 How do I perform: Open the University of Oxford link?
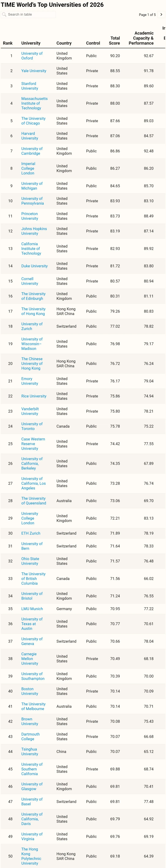32,56
